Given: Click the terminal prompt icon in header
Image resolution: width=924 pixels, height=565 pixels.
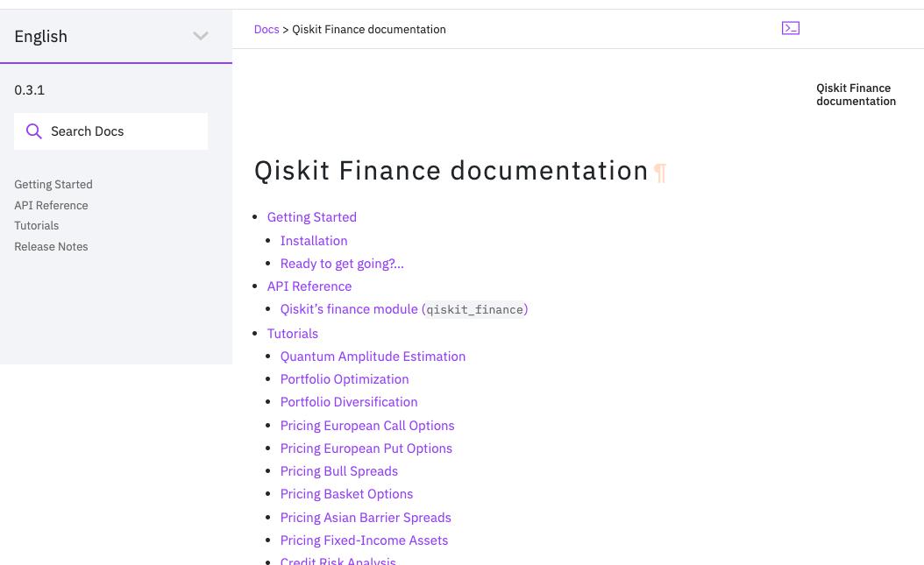Looking at the screenshot, I should coord(790,28).
